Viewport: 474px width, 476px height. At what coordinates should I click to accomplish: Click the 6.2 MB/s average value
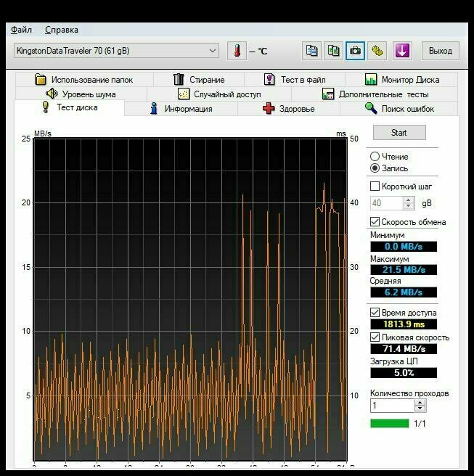tap(404, 292)
